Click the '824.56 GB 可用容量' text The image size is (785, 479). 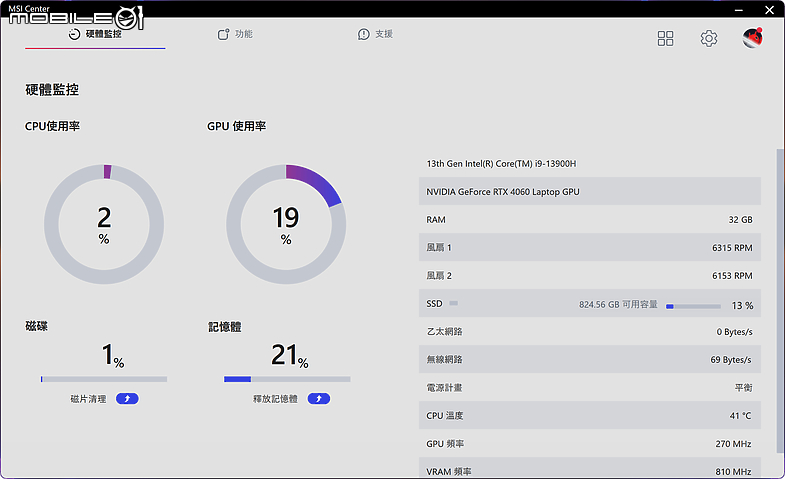point(618,304)
